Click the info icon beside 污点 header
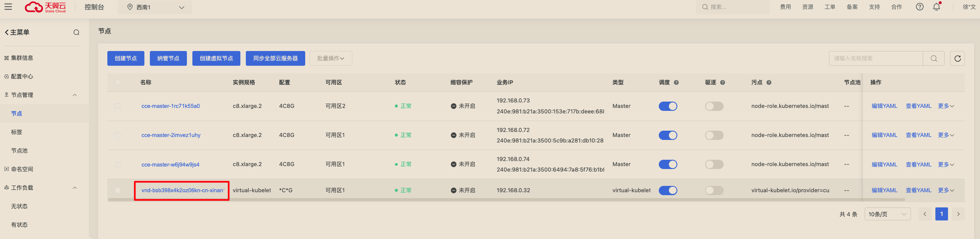 [x=769, y=83]
